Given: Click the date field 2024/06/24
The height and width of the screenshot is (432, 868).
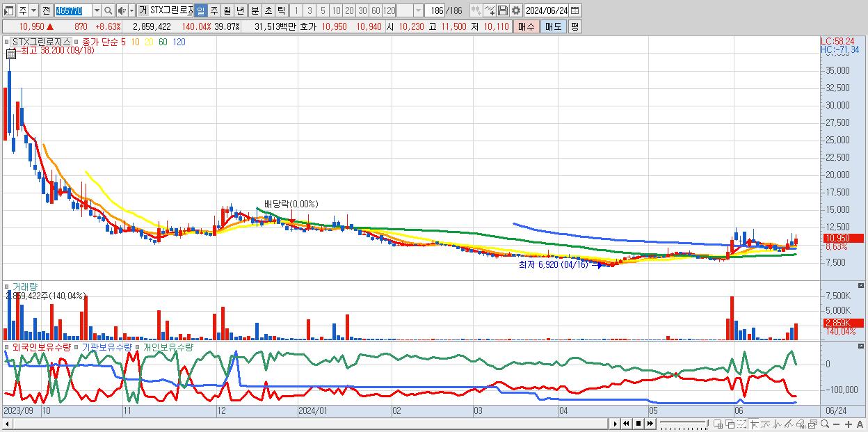Looking at the screenshot, I should pyautogui.click(x=547, y=10).
